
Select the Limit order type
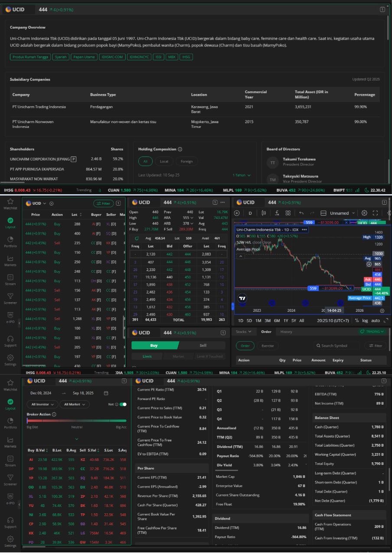click(147, 356)
